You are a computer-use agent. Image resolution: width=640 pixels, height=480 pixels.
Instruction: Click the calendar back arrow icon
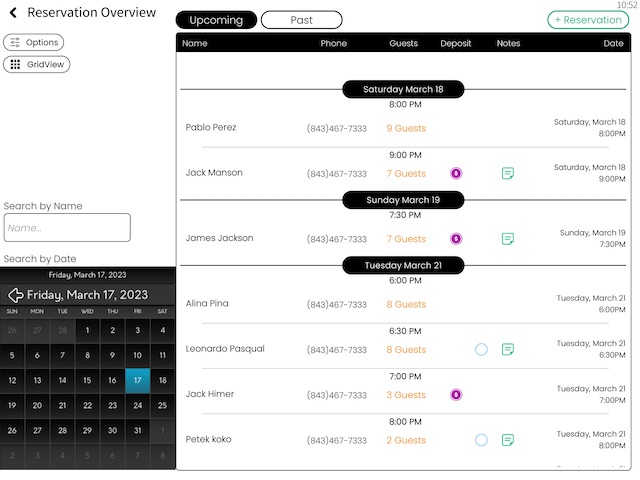pyautogui.click(x=16, y=295)
